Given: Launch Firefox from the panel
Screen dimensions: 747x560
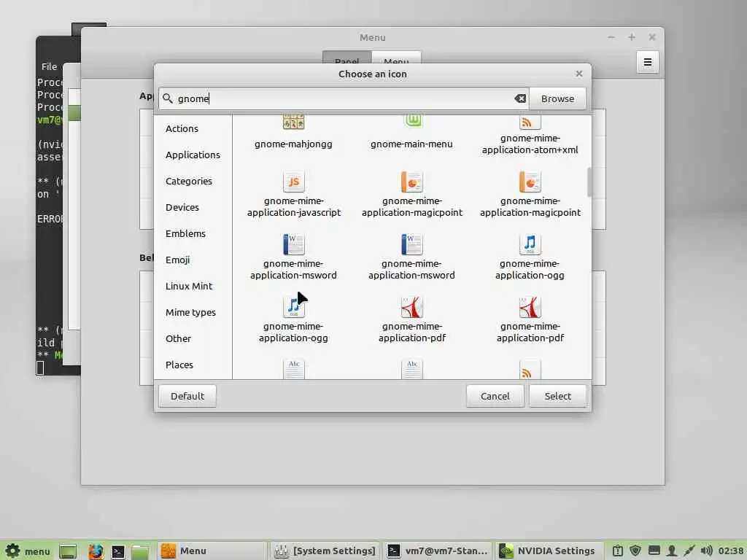Looking at the screenshot, I should pyautogui.click(x=96, y=551).
